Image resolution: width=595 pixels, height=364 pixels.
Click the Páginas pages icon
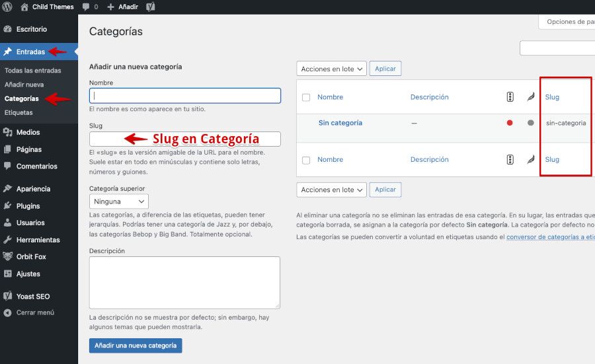click(7, 149)
